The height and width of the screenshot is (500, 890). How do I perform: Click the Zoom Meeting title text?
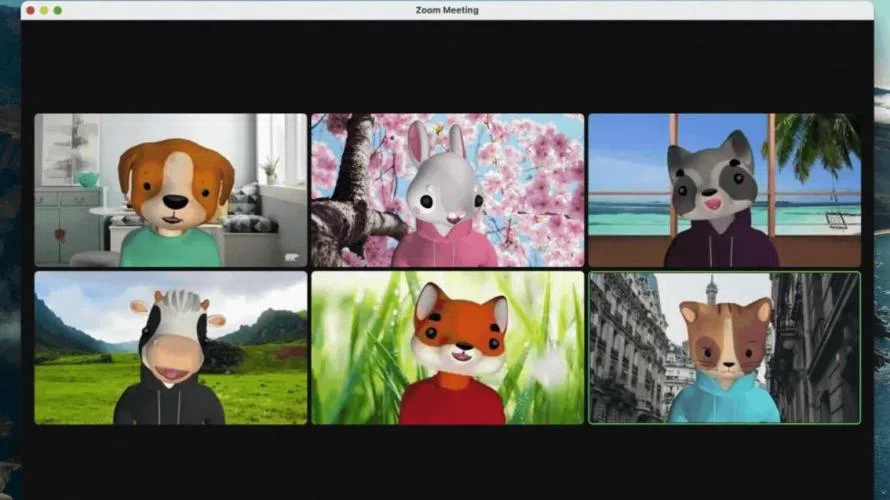tap(447, 10)
